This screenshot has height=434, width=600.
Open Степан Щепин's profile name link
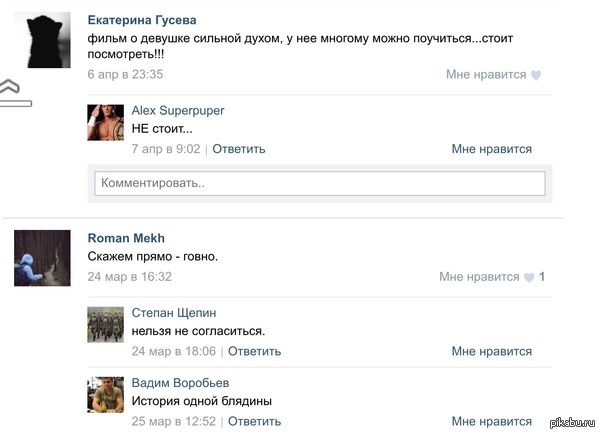coord(174,313)
